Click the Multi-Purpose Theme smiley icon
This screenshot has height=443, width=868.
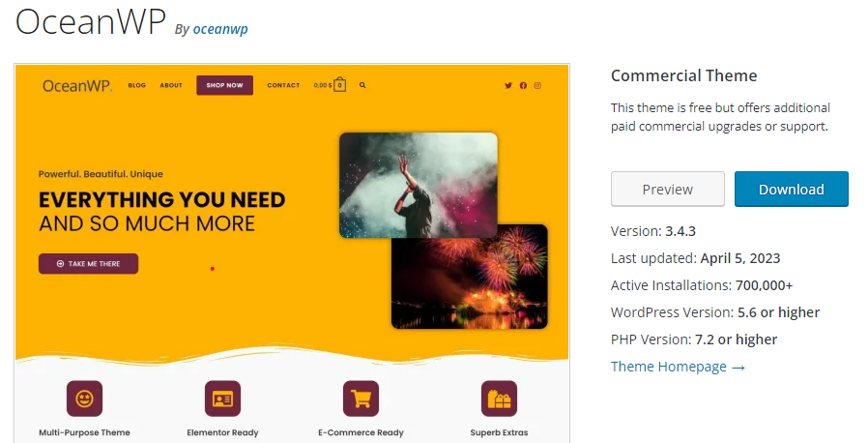84,399
